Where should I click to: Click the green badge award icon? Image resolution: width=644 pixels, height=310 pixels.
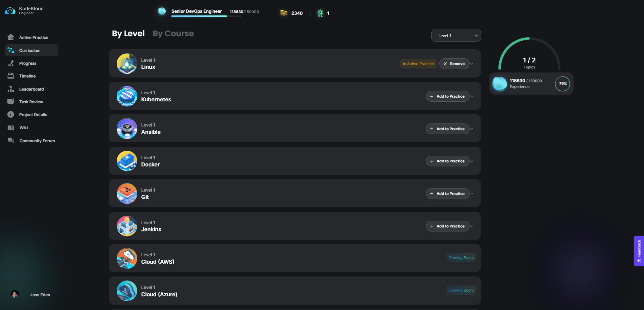(x=320, y=13)
